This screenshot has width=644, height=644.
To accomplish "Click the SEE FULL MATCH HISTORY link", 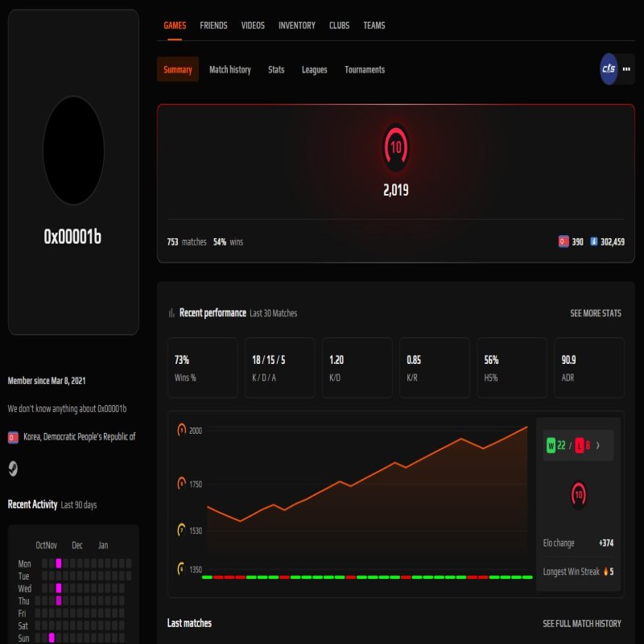I will click(x=584, y=623).
